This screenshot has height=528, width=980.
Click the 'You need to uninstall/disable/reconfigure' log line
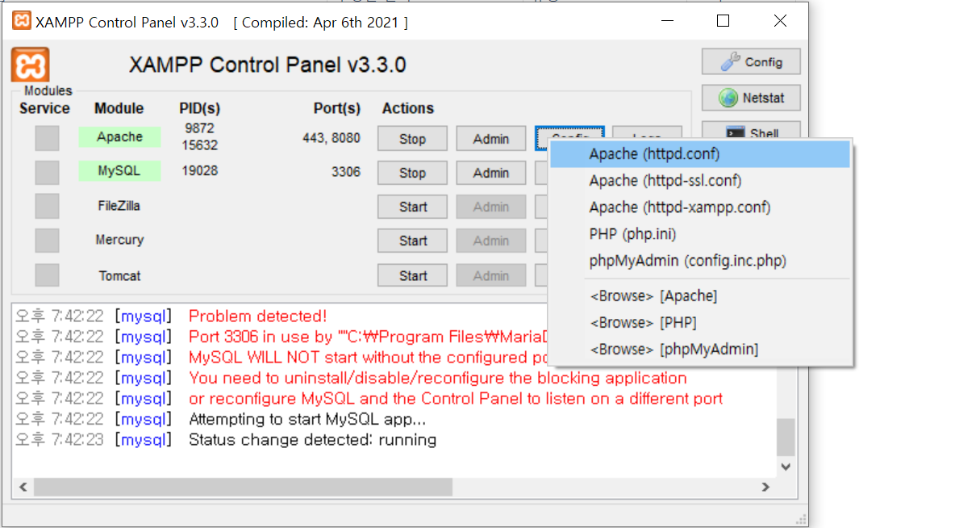pyautogui.click(x=438, y=378)
